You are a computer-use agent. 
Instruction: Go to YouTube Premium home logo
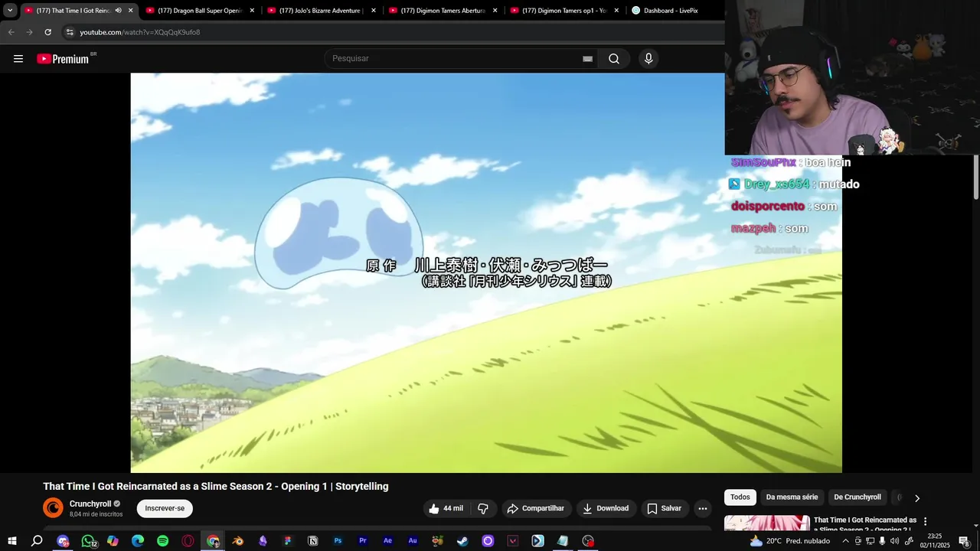click(x=63, y=59)
